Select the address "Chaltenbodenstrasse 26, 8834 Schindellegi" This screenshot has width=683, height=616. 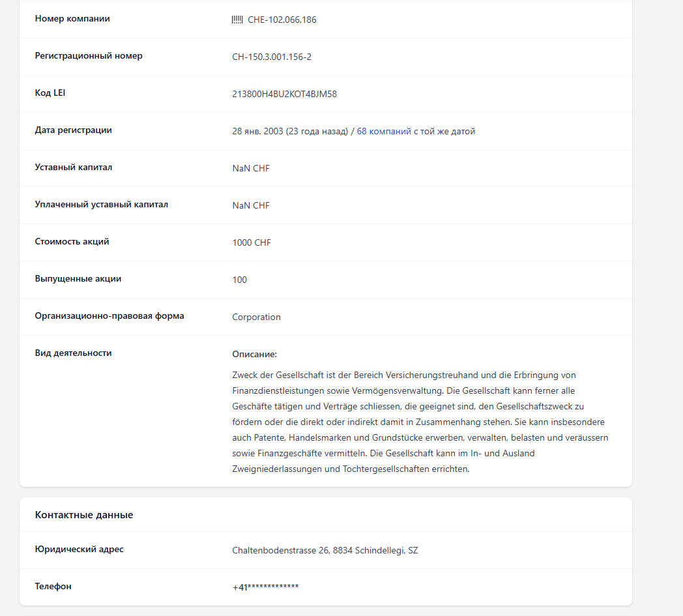click(x=325, y=550)
